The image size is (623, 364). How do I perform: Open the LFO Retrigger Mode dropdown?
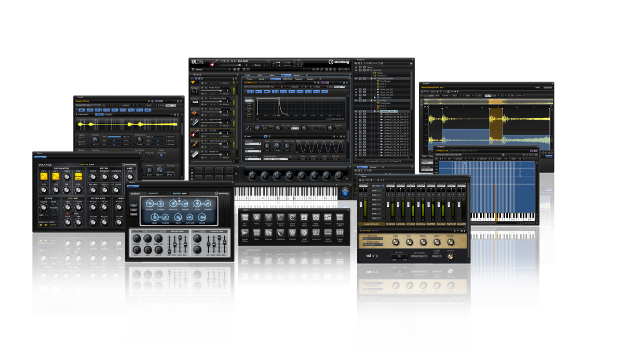click(253, 159)
